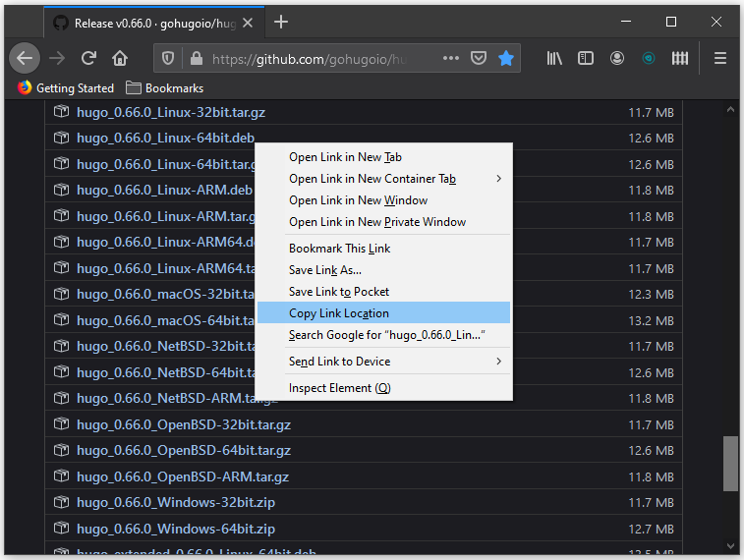Choose Inspect Element (Q)
Viewport: 744px width, 560px height.
(384, 388)
